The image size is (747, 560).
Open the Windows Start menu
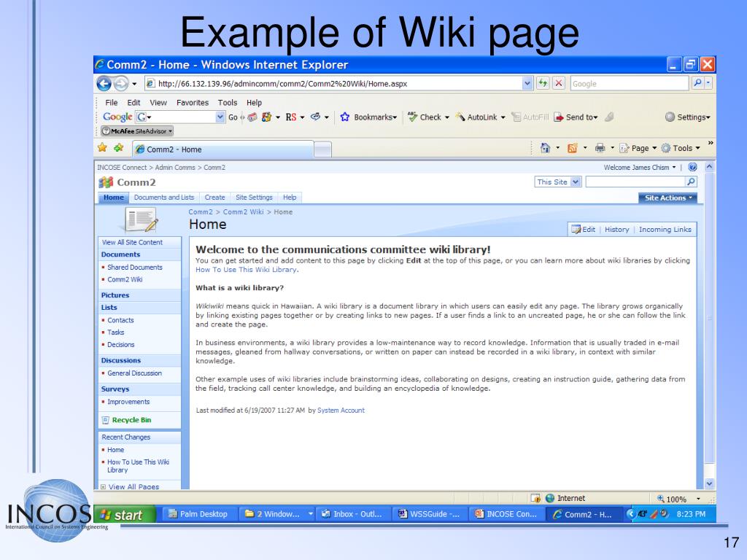(x=125, y=515)
